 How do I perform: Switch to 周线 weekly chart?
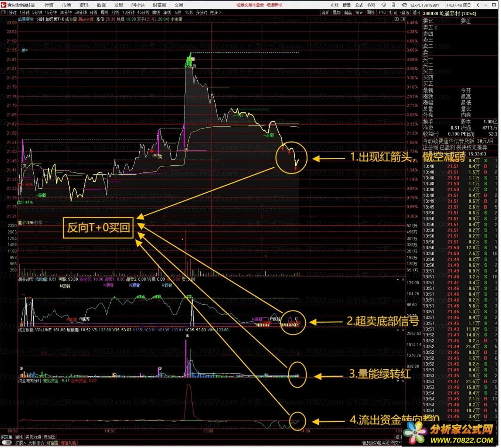pos(105,12)
